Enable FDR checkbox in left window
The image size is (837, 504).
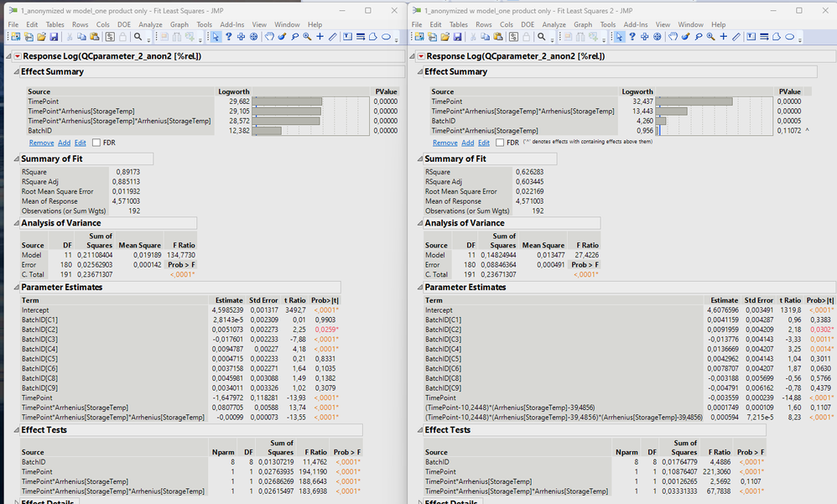(95, 143)
